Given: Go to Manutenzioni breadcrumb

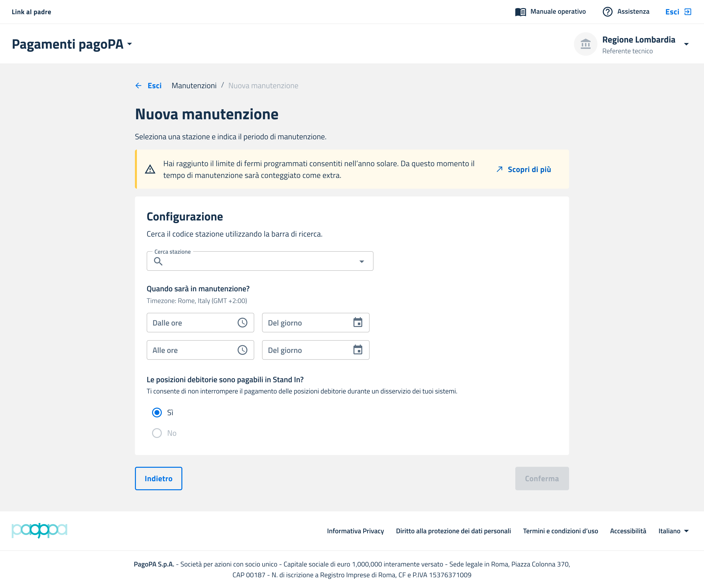Looking at the screenshot, I should [194, 86].
